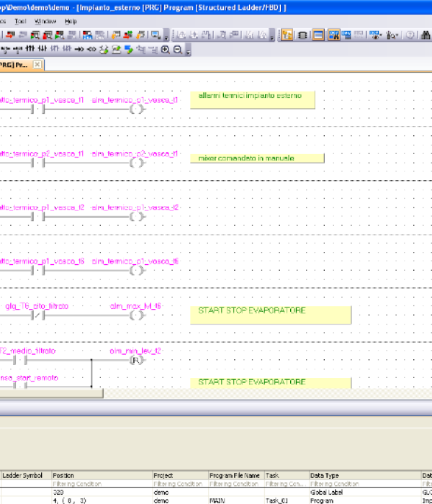Close the PRG program editor tab
The width and height of the screenshot is (432, 504).
pyautogui.click(x=37, y=65)
